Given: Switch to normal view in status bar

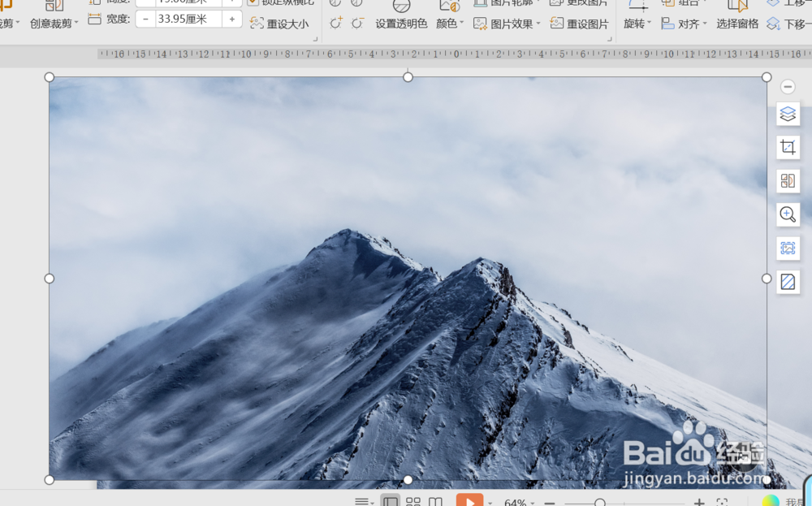Looking at the screenshot, I should pyautogui.click(x=391, y=501).
